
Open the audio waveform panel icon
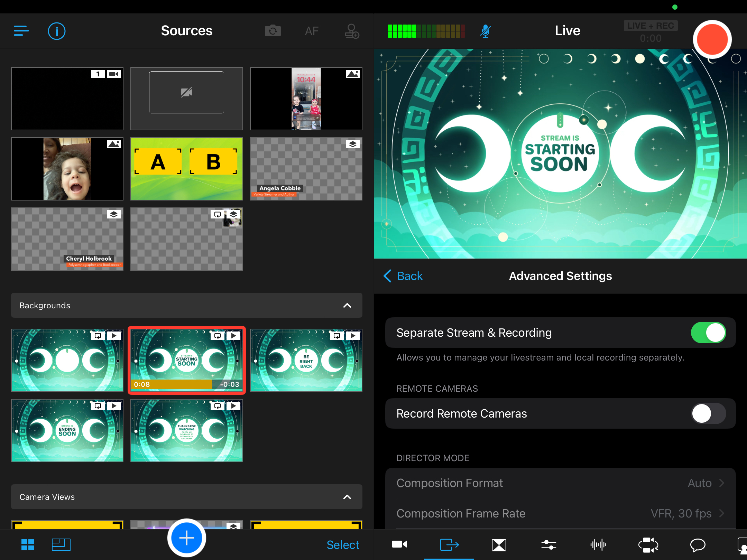tap(598, 545)
